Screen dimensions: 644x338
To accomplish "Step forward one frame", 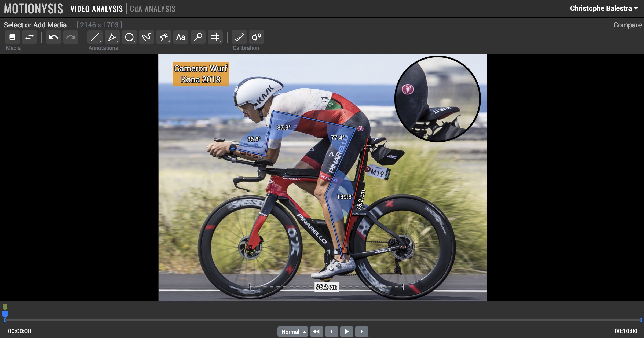I will pyautogui.click(x=362, y=332).
